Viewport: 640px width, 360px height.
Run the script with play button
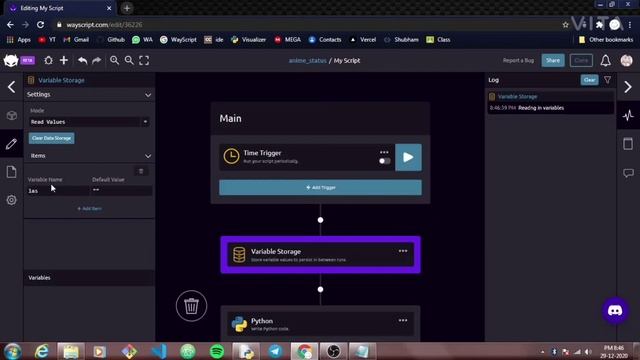click(x=408, y=157)
